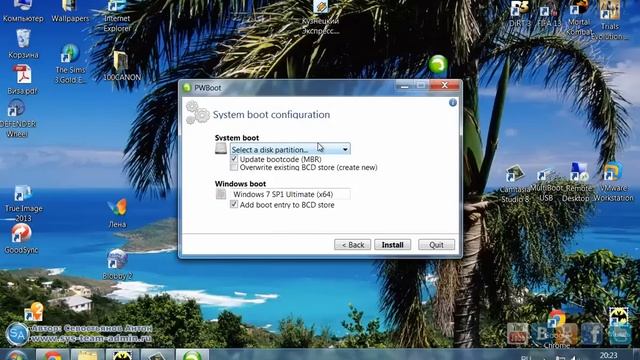640x360 pixels.
Task: Launch the DiRT 3 desktop shortcut
Action: tap(520, 14)
